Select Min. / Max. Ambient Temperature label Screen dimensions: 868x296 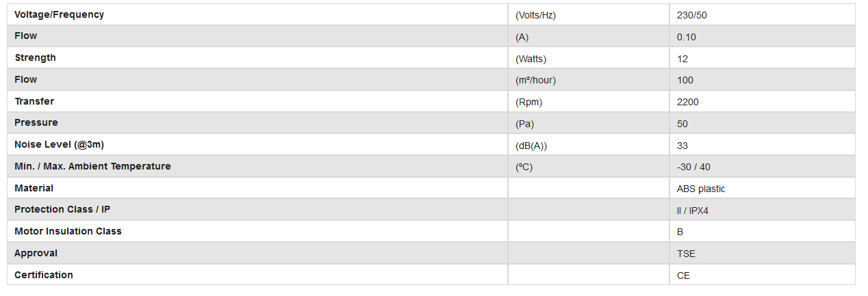(92, 166)
